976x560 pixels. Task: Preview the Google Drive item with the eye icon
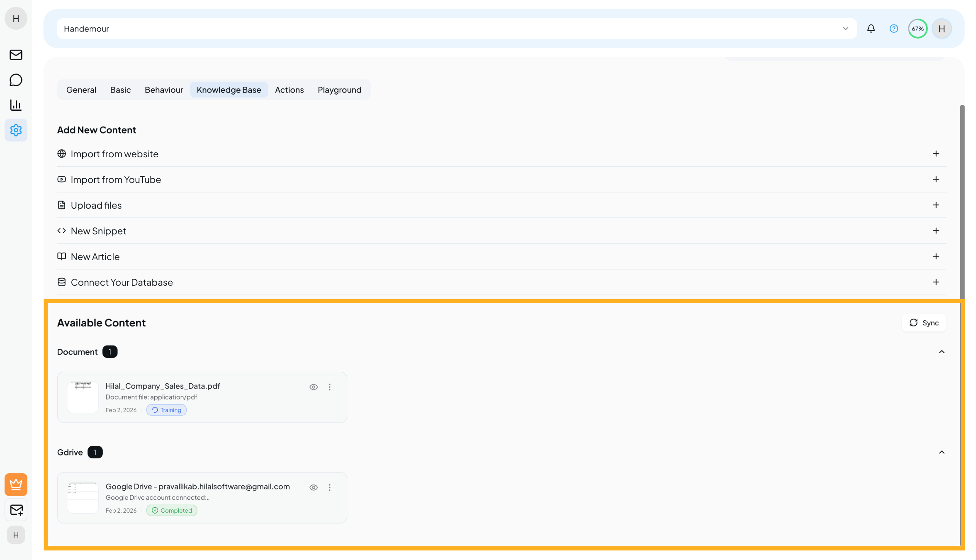[x=314, y=487]
